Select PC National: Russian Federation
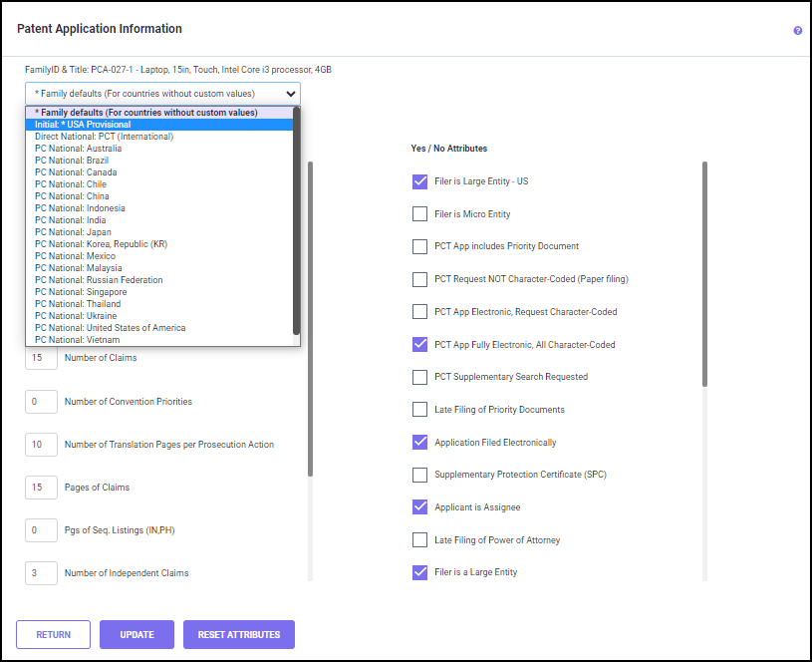The height and width of the screenshot is (662, 812). [x=99, y=280]
